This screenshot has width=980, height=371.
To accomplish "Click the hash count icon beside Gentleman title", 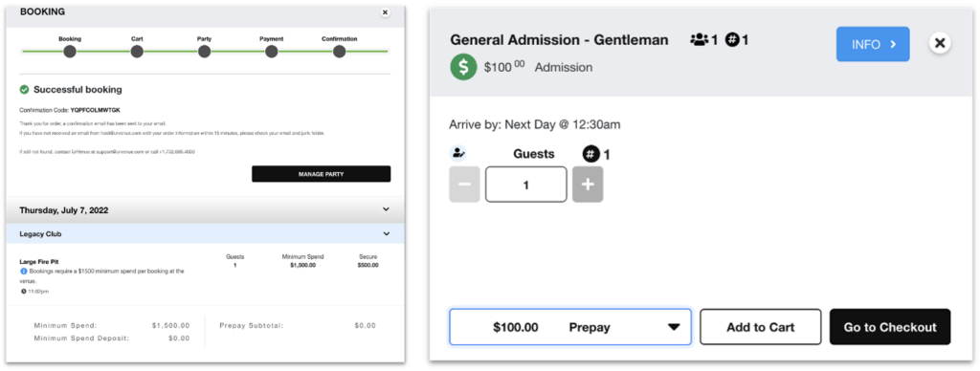I will 732,40.
